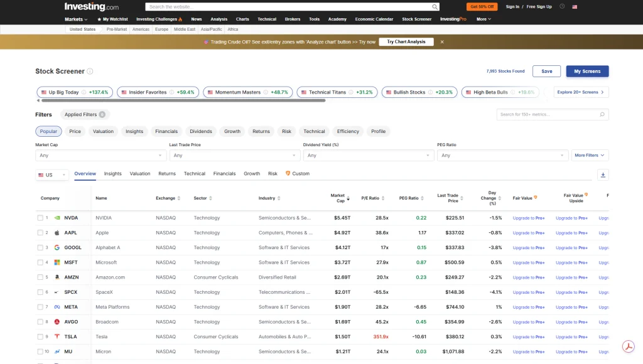The width and height of the screenshot is (643, 364).
Task: Check the box for NVDA row
Action: coord(40,218)
